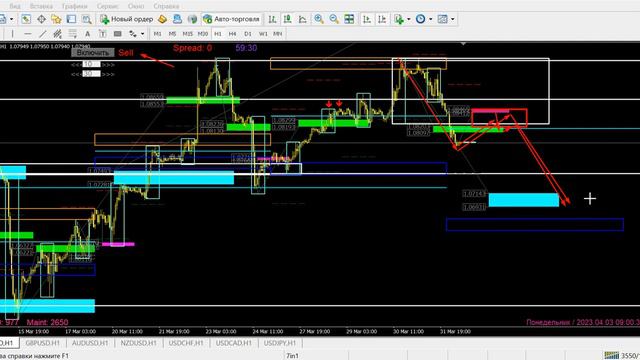
Task: Click the field showing 10
Action: tap(91, 64)
